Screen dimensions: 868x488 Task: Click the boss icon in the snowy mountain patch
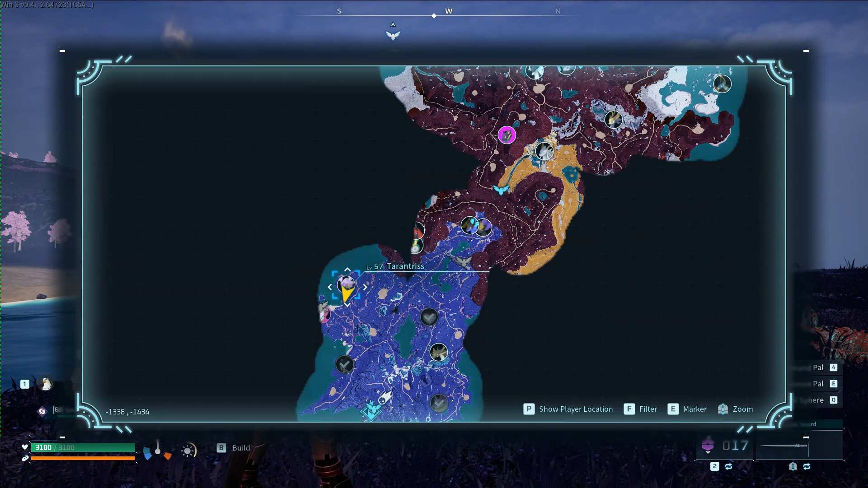(613, 120)
